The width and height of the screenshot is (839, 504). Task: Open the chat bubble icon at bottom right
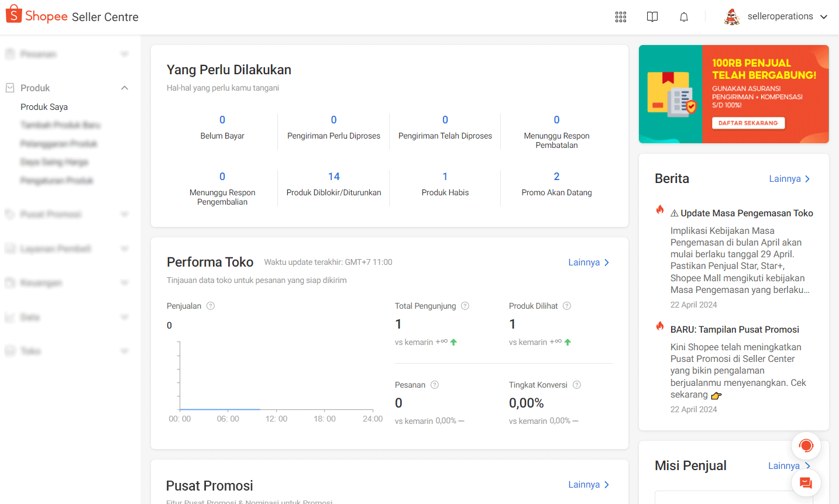click(806, 482)
